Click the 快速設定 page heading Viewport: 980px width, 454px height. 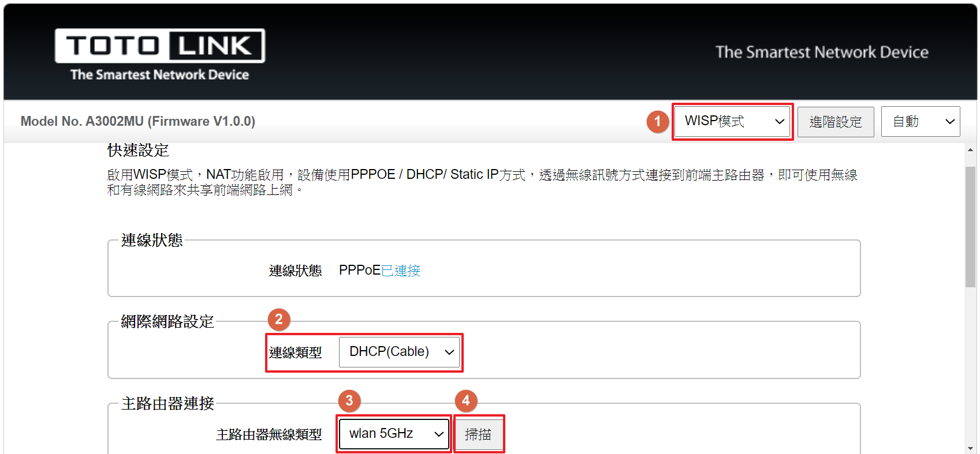click(x=138, y=151)
